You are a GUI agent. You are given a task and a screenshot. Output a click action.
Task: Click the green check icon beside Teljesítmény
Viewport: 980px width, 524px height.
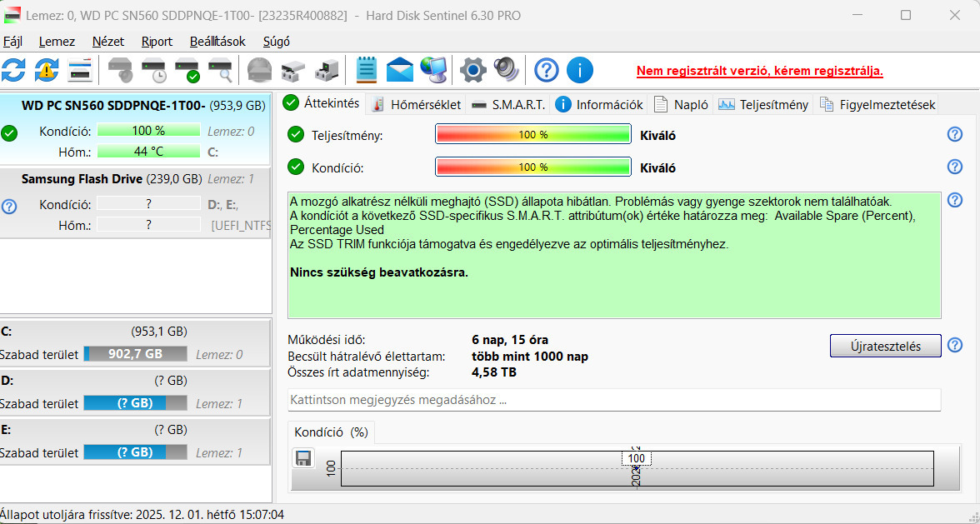(296, 134)
